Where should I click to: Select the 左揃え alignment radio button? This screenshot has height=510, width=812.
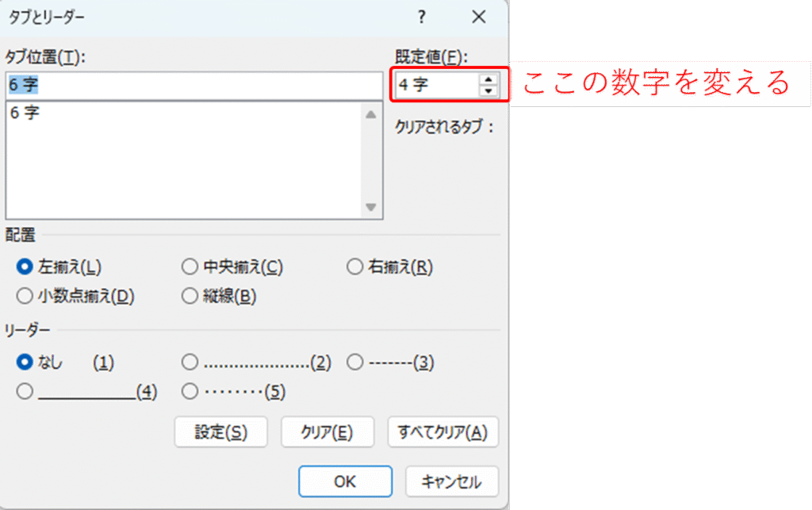pyautogui.click(x=25, y=267)
